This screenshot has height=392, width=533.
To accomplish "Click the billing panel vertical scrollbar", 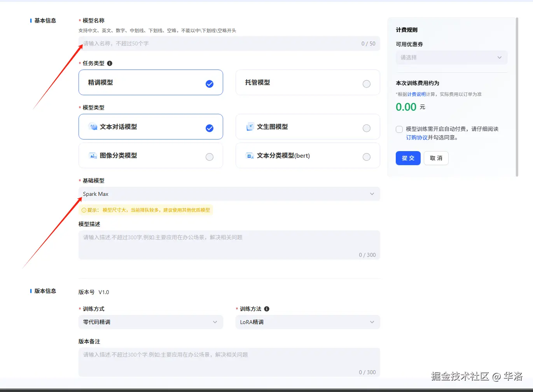I will pyautogui.click(x=517, y=97).
